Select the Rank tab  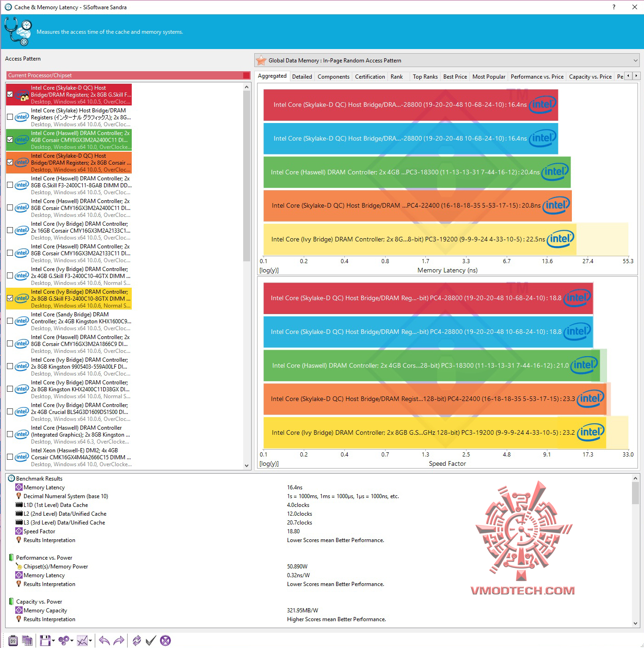[397, 77]
